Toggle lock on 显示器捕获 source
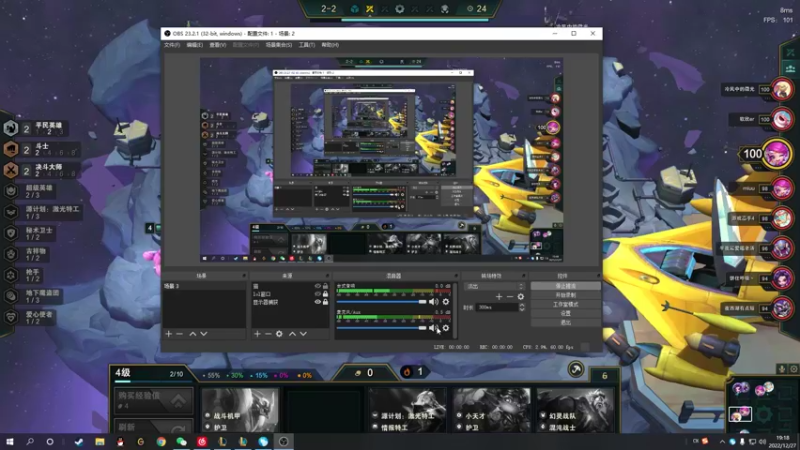The width and height of the screenshot is (800, 450). pos(326,302)
